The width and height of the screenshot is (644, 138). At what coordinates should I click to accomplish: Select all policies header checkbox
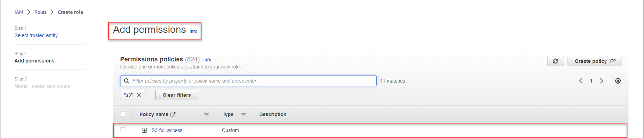(x=123, y=114)
